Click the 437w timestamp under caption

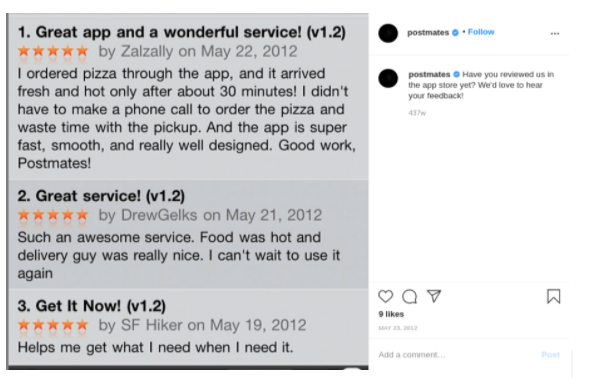click(x=417, y=113)
